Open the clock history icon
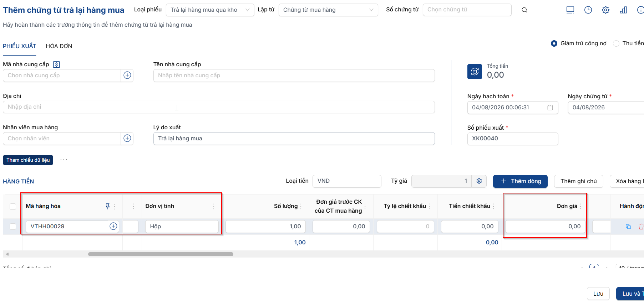The height and width of the screenshot is (301, 644). tap(588, 10)
